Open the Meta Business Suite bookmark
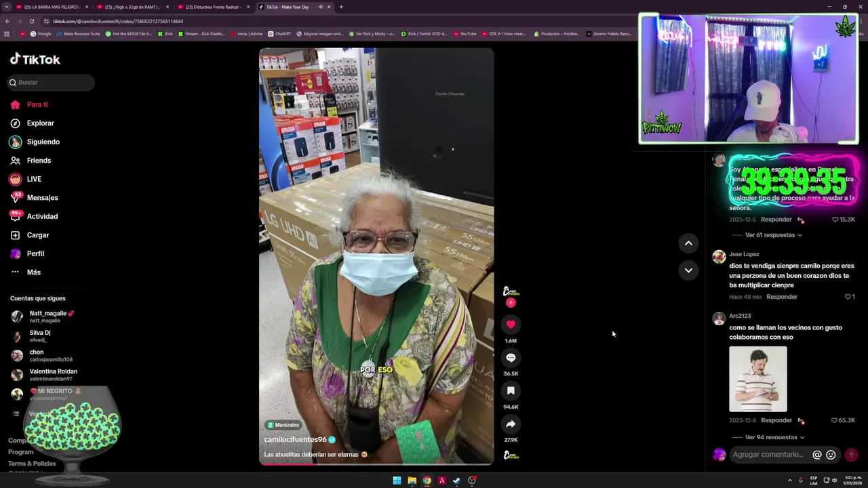868x488 pixels. [79, 33]
